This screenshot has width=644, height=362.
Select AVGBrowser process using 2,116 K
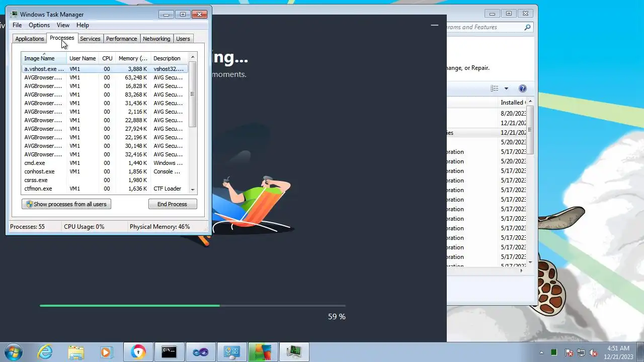(x=105, y=112)
